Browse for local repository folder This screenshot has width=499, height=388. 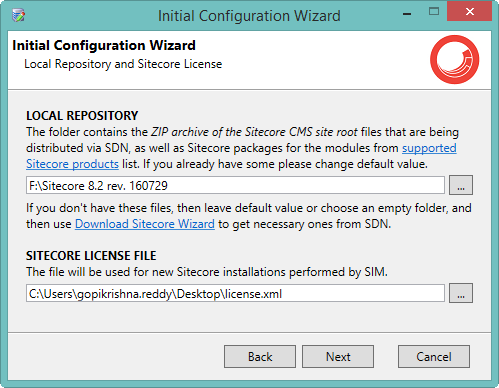(461, 185)
